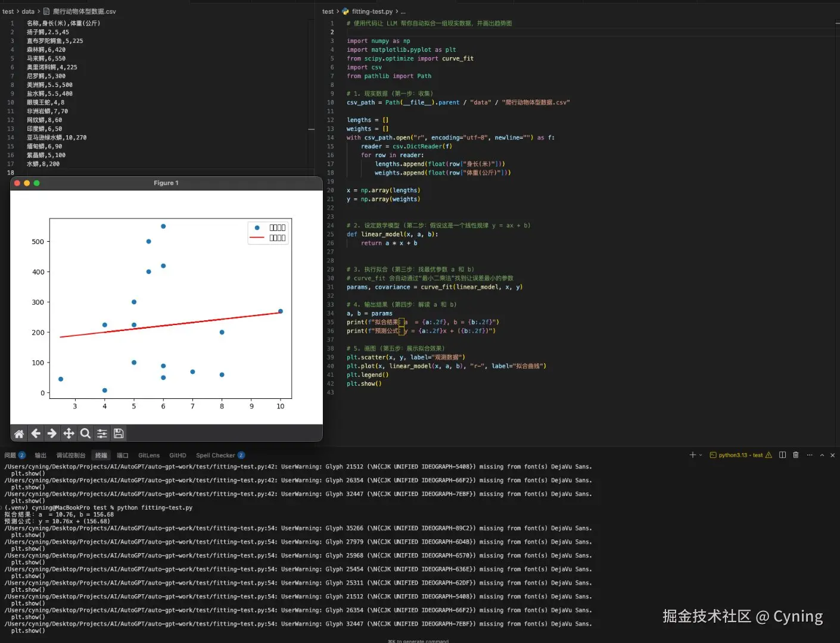Click line number 25 in code gutter
The image size is (840, 643).
point(330,234)
